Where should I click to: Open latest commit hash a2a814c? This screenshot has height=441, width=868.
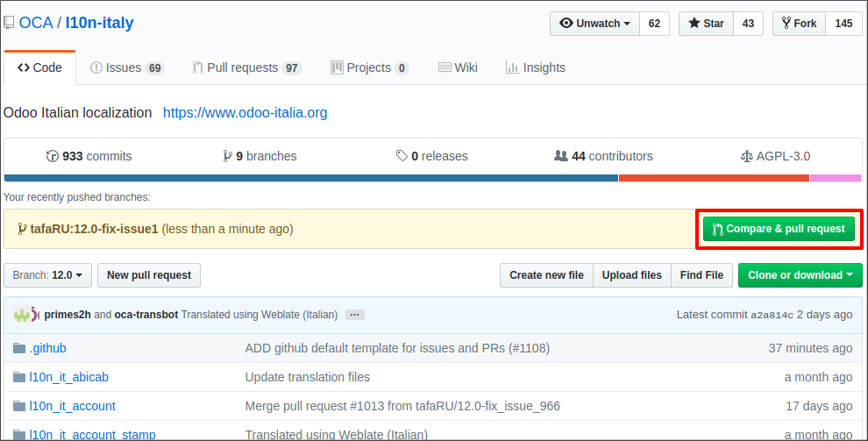[772, 315]
